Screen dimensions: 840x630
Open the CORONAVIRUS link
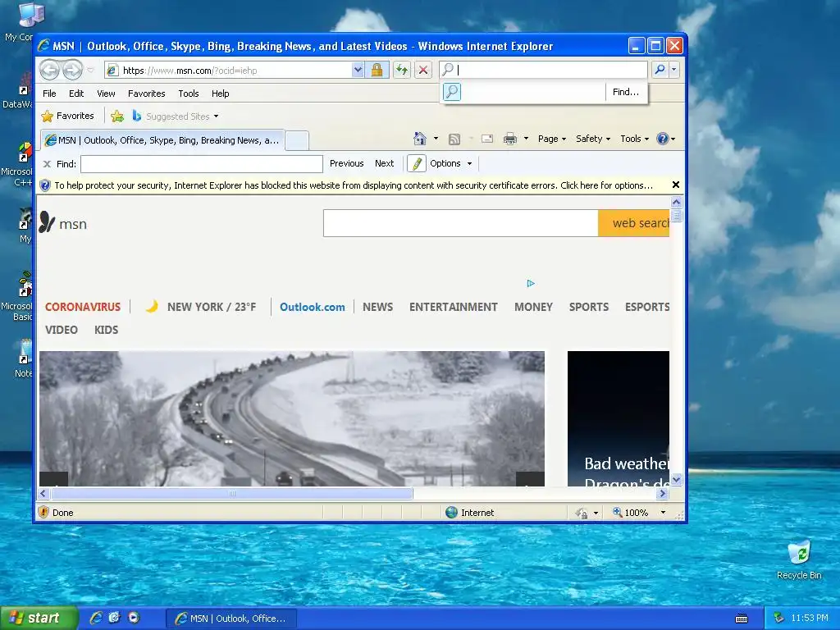tap(83, 307)
